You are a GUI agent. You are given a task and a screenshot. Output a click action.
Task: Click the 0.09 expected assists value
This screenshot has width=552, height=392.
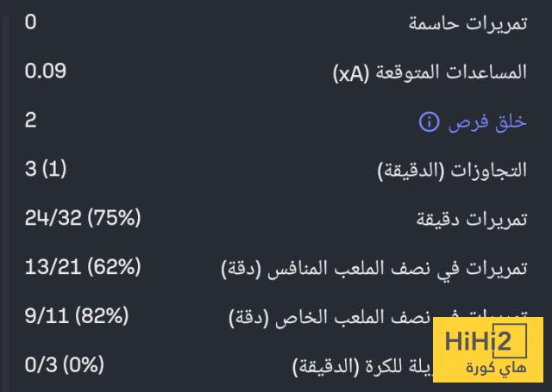46,71
